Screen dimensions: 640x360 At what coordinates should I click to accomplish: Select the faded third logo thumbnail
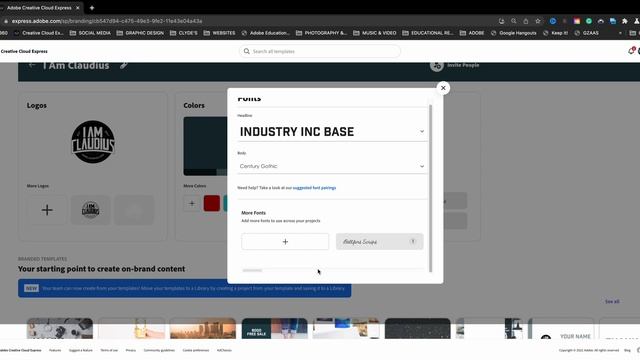(x=134, y=210)
